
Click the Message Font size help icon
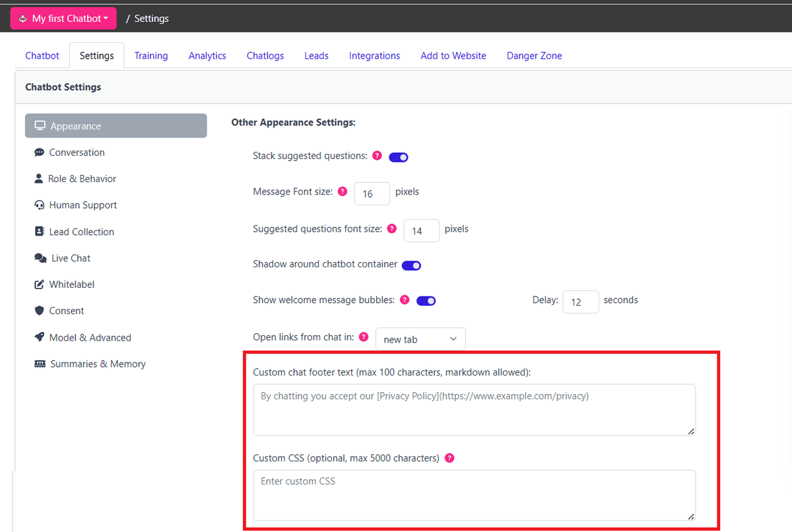343,191
